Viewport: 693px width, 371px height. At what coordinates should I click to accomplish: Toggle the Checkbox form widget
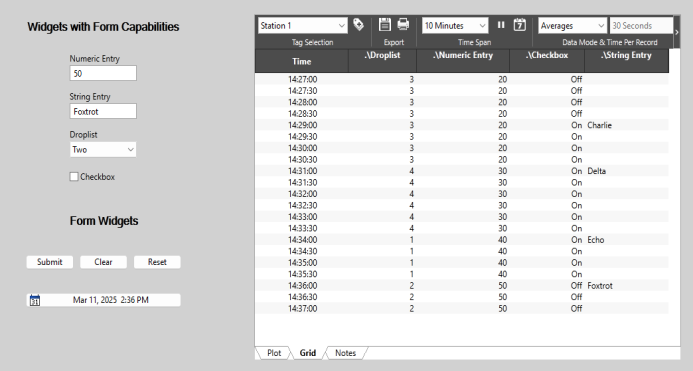[74, 177]
